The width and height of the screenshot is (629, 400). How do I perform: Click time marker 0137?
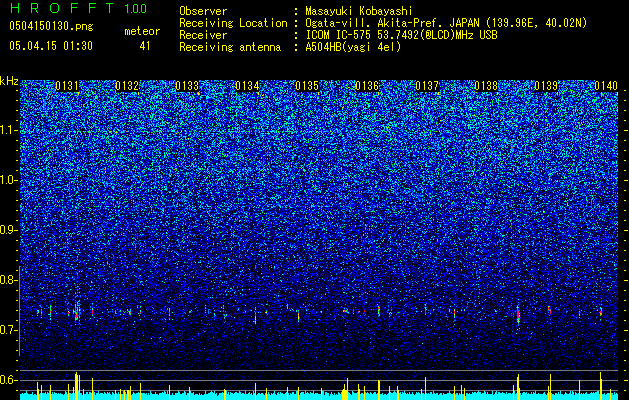[427, 86]
